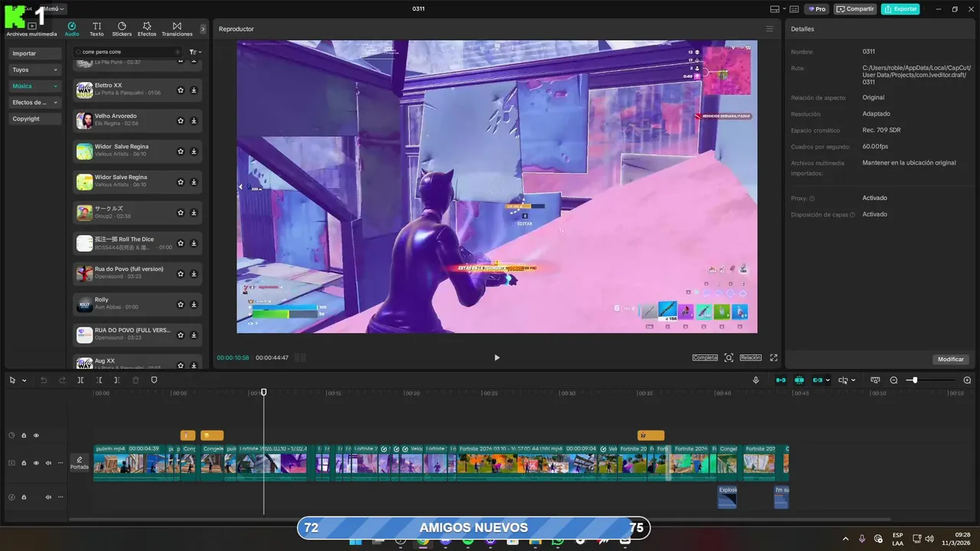Image resolution: width=980 pixels, height=551 pixels.
Task: Open the Efectos tab
Action: (147, 29)
